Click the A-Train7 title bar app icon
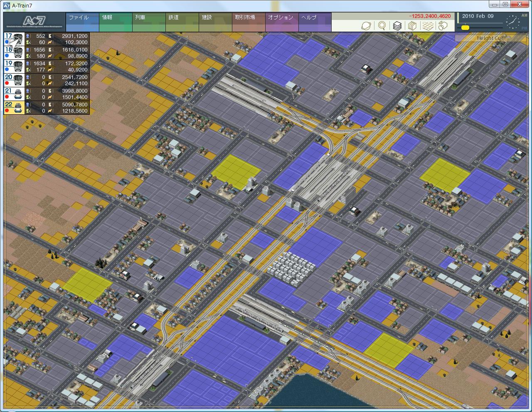532x412 pixels. tap(6, 5)
